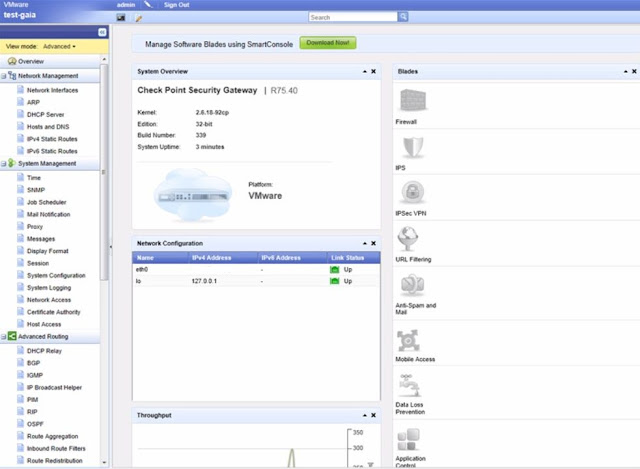The height and width of the screenshot is (469, 640).
Task: Close the Blades widget
Action: pos(634,71)
